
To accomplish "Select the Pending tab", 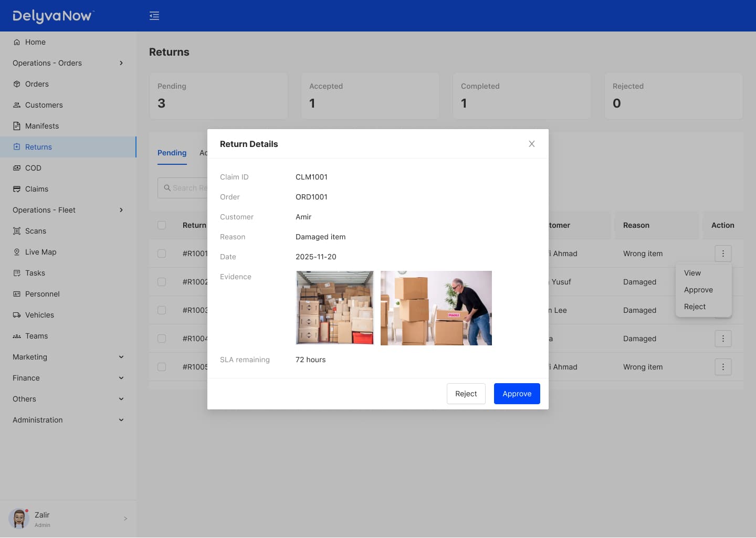I will point(172,153).
